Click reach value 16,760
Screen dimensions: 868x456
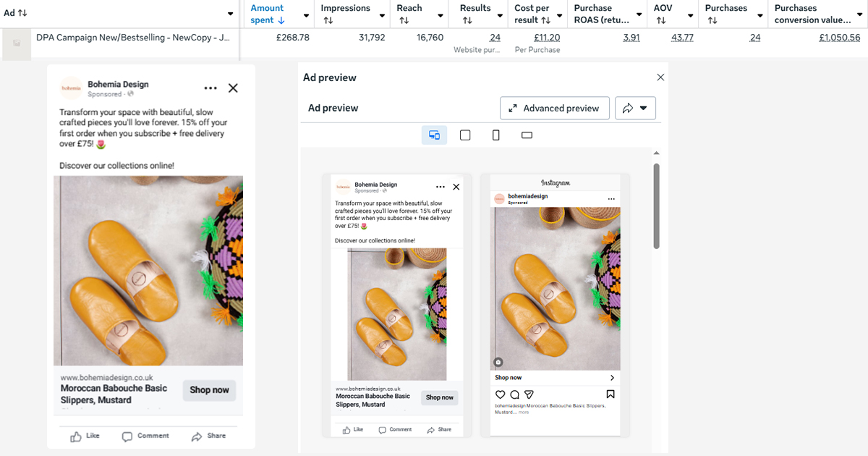pyautogui.click(x=430, y=37)
